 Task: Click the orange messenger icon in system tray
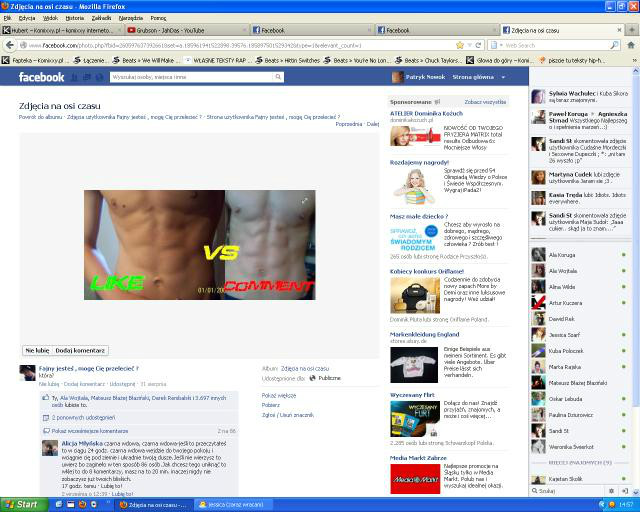(x=612, y=505)
